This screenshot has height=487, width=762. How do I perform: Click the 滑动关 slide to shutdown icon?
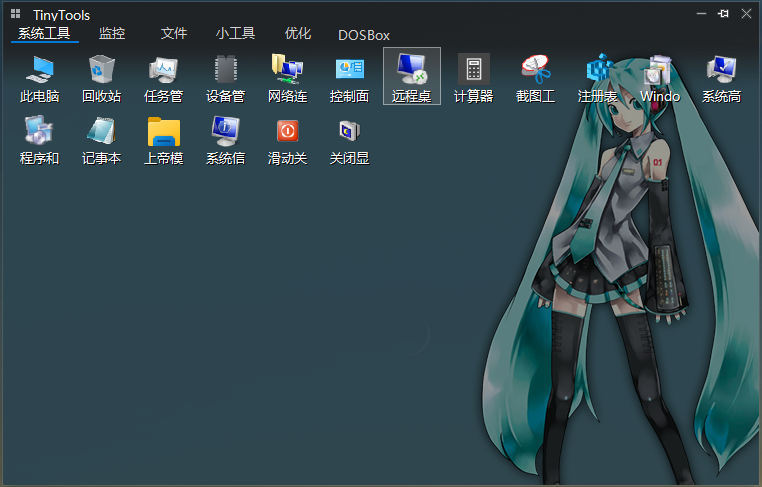point(287,138)
